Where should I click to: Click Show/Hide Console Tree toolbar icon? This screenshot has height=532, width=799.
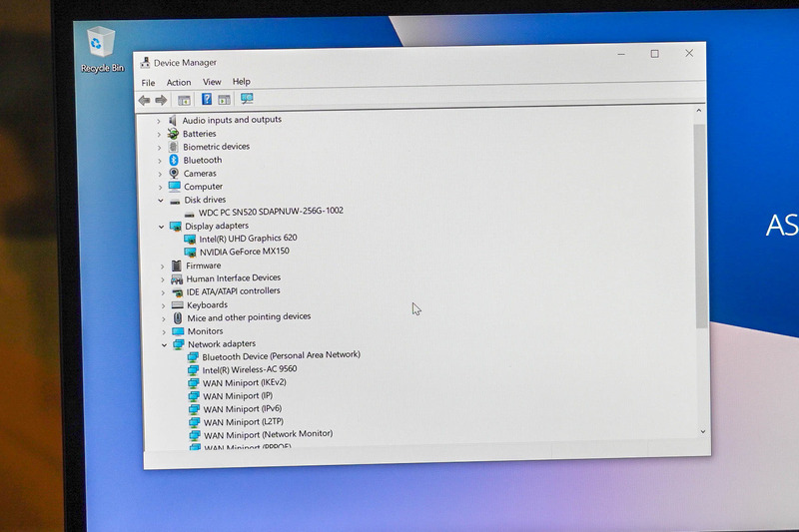click(184, 100)
